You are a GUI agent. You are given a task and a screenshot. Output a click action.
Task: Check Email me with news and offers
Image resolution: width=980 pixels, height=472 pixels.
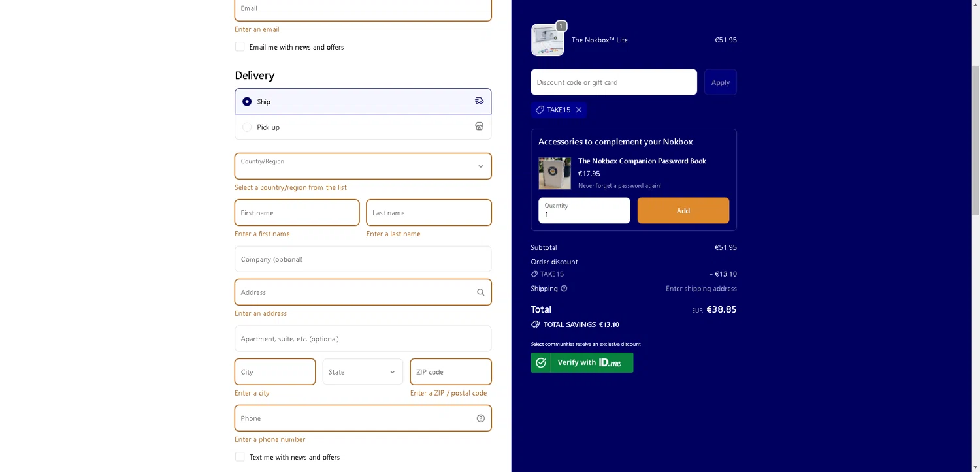point(240,46)
